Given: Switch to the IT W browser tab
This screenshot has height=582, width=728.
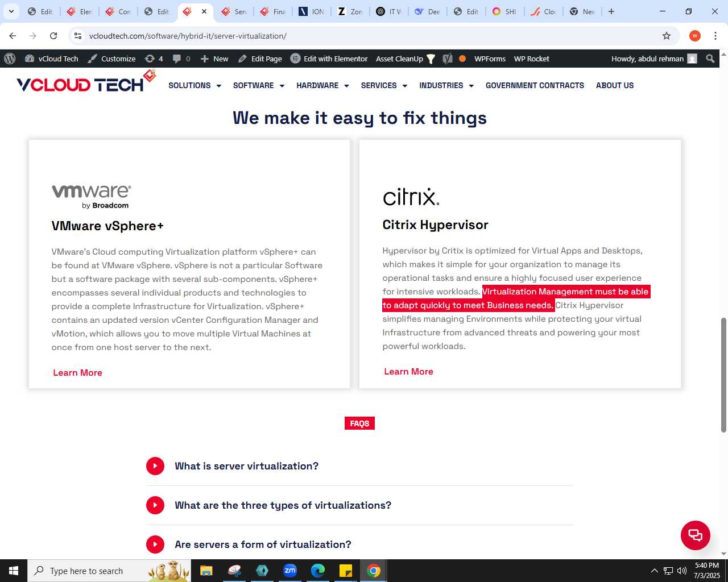Looking at the screenshot, I should click(x=389, y=11).
